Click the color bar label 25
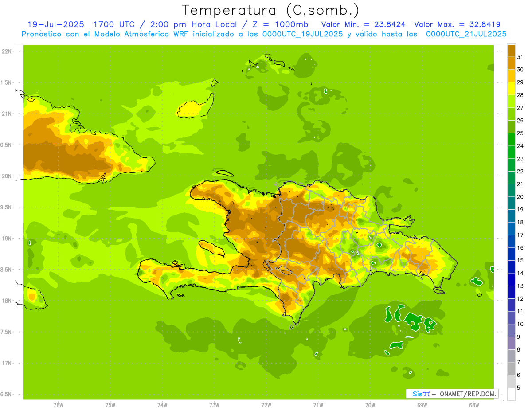 (520, 133)
